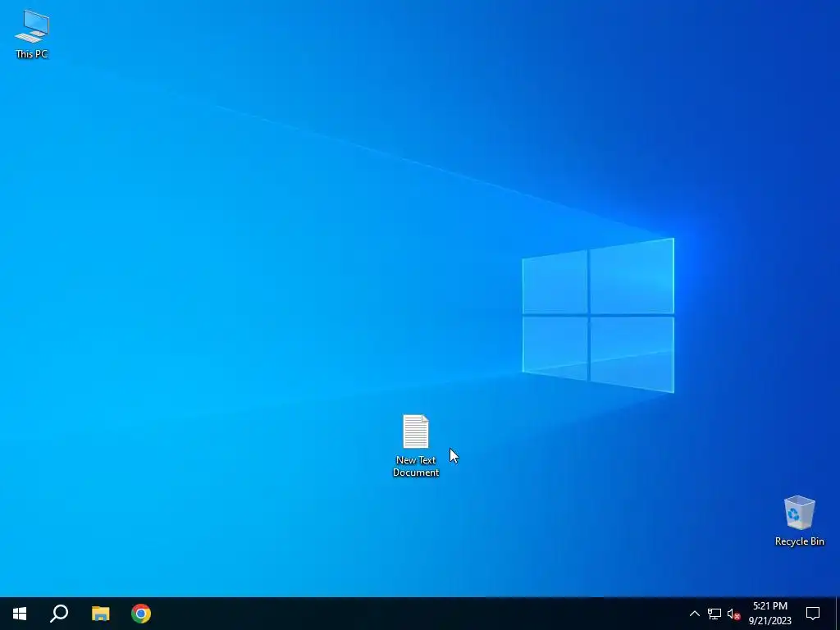Launch File Explorer from the taskbar
The width and height of the screenshot is (840, 630).
(100, 614)
